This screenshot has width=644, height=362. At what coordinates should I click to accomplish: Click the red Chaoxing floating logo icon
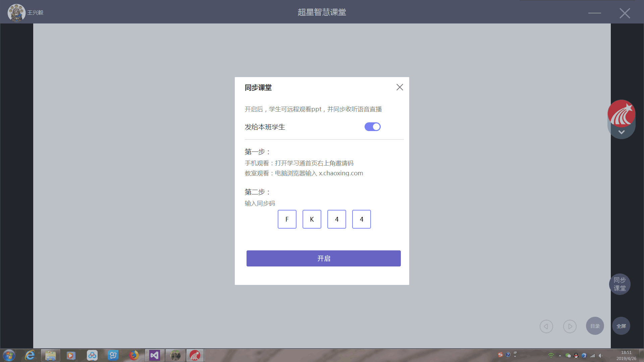621,113
